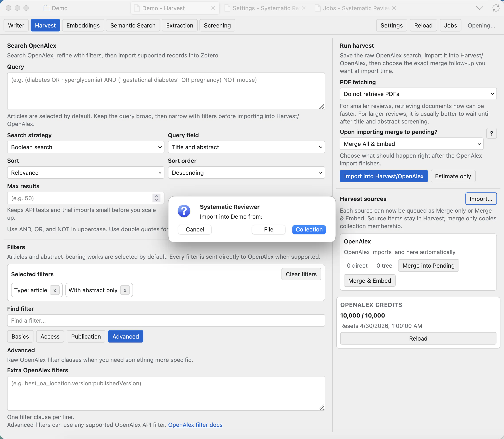Switch to the Jobs - Systematic Review window tab

tap(356, 8)
